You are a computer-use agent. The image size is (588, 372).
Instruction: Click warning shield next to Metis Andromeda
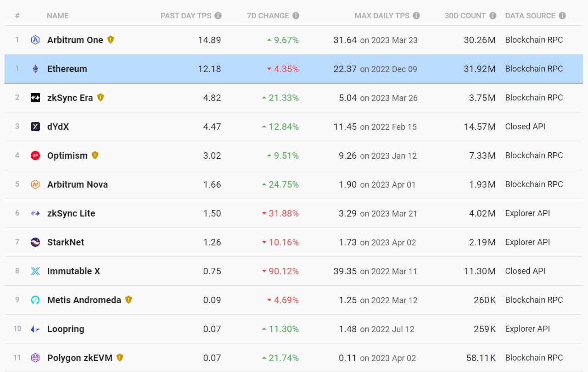[129, 300]
